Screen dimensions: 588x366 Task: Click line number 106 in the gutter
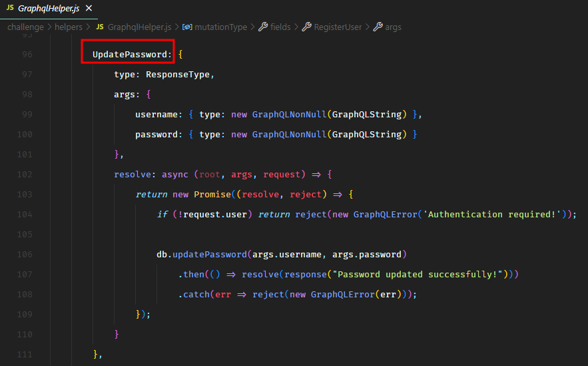point(24,255)
